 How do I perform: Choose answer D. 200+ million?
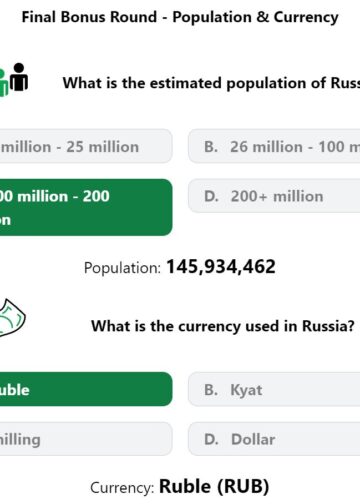(x=274, y=196)
